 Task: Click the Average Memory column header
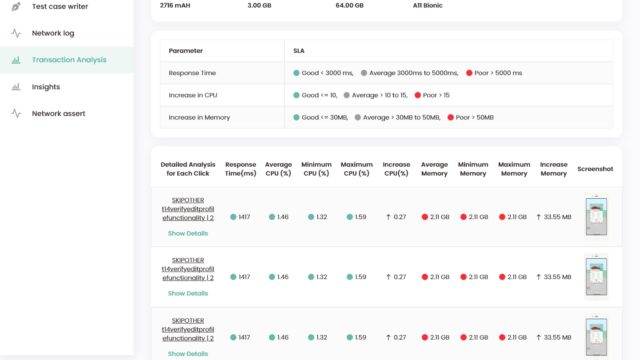434,169
